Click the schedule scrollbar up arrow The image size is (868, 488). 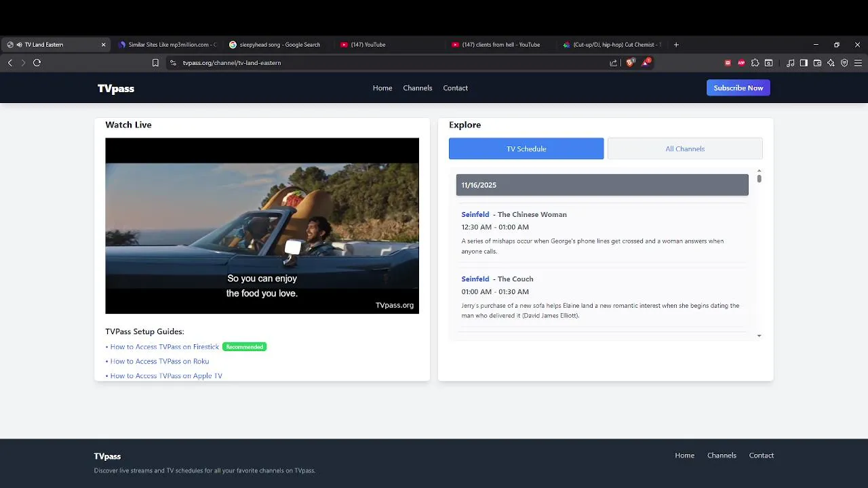click(759, 171)
